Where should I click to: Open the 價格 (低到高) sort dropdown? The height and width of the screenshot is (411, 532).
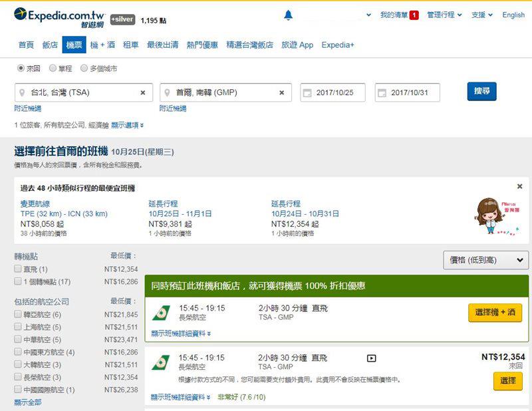[486, 260]
